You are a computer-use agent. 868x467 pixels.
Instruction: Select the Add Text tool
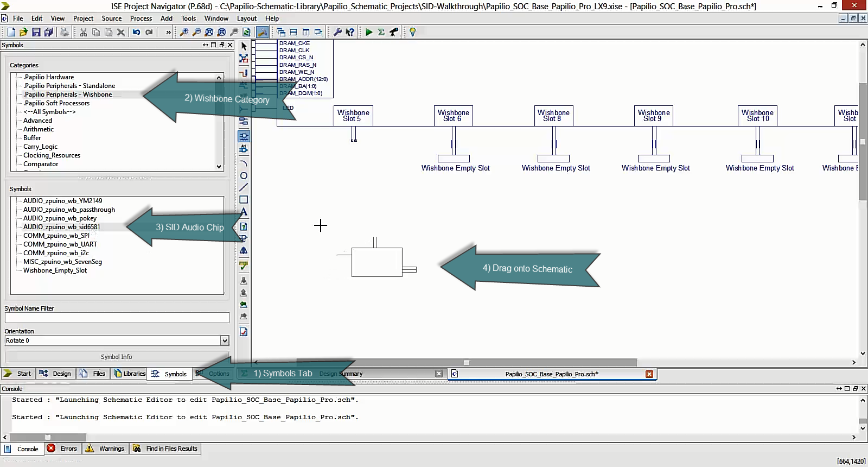(244, 212)
